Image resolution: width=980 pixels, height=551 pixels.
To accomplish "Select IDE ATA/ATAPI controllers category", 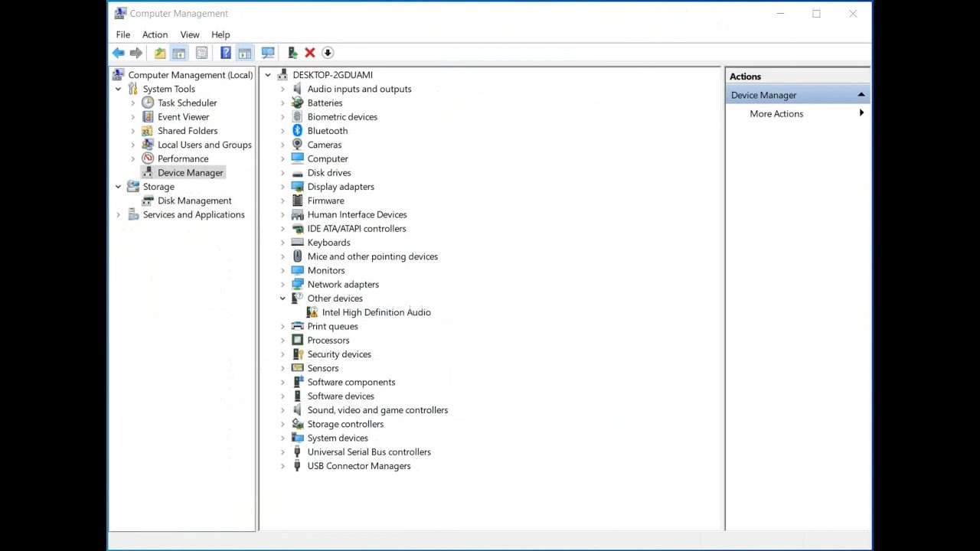I will pyautogui.click(x=357, y=229).
